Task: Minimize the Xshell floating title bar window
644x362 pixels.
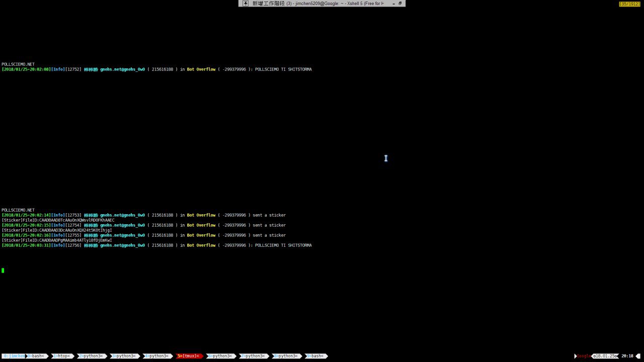Action: [393, 4]
